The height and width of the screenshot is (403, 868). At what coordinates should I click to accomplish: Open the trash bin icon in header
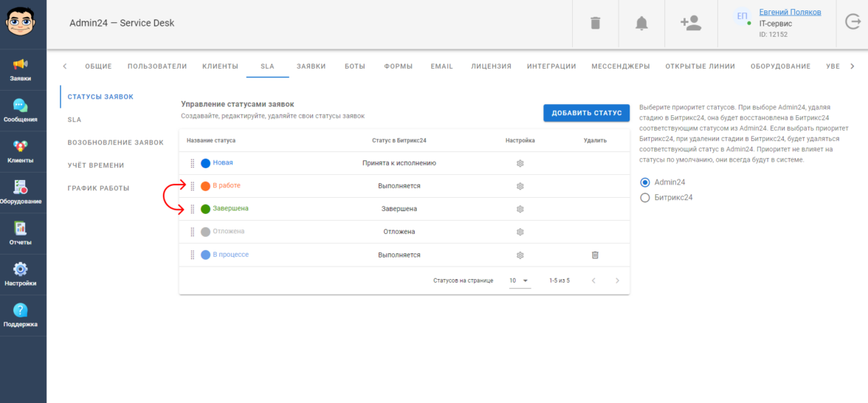click(x=596, y=24)
